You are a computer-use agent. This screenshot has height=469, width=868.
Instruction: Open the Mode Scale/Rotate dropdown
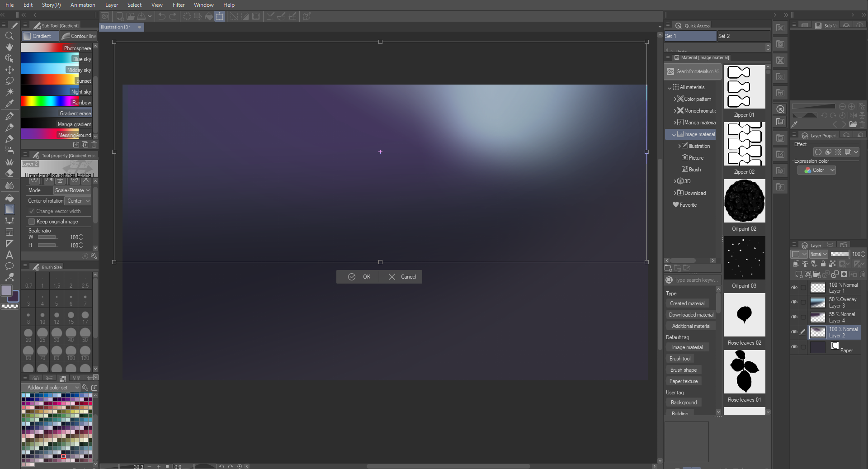tap(72, 190)
